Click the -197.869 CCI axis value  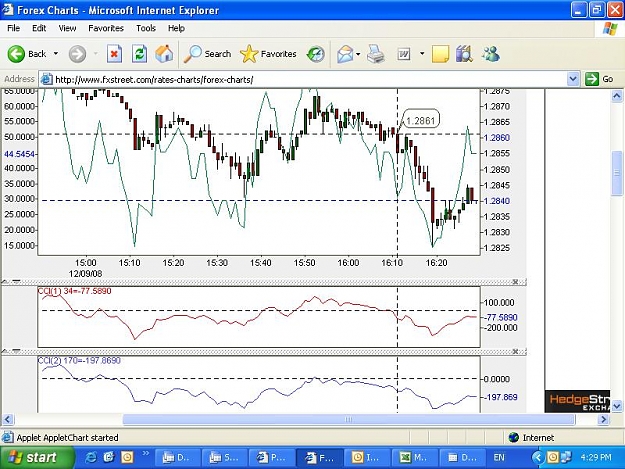point(500,397)
